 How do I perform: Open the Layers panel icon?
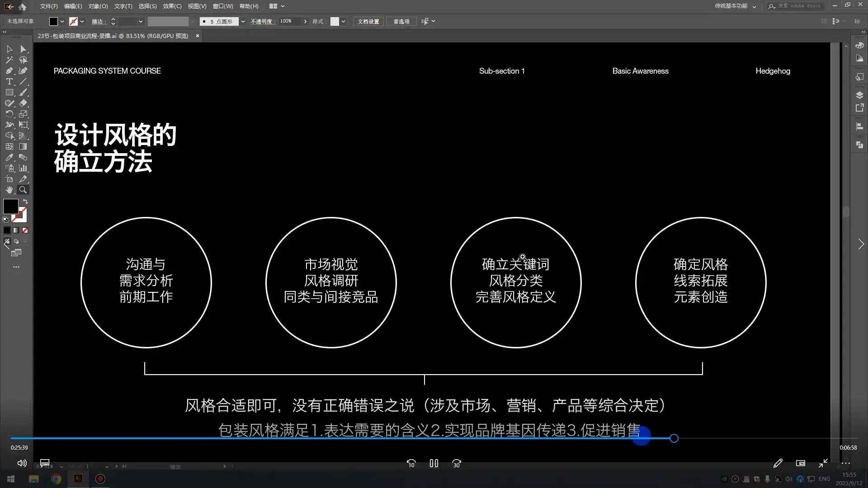click(860, 95)
